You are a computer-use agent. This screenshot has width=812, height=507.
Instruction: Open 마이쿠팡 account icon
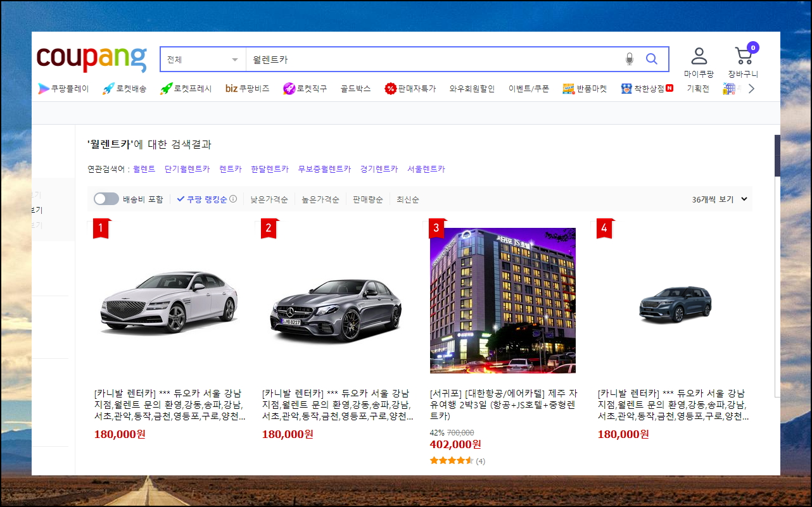coord(699,56)
